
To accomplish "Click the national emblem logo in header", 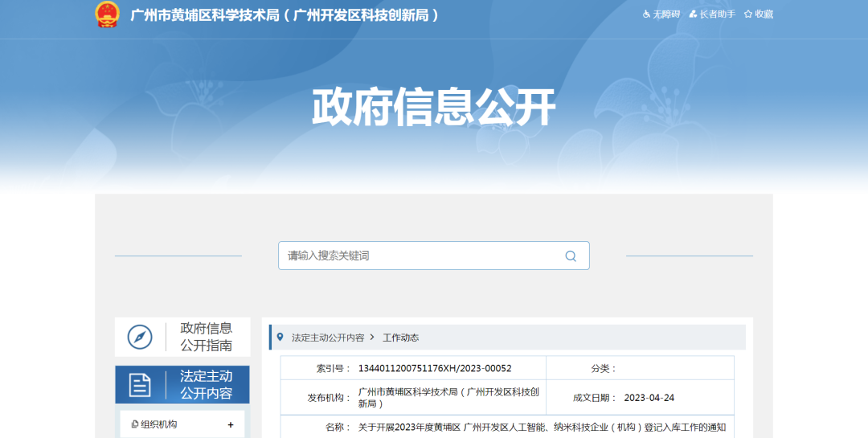I will tap(108, 14).
